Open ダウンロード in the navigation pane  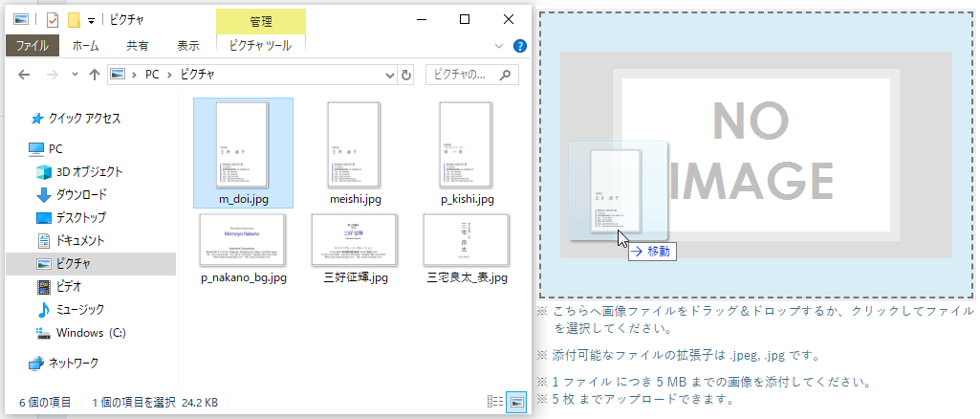72,194
